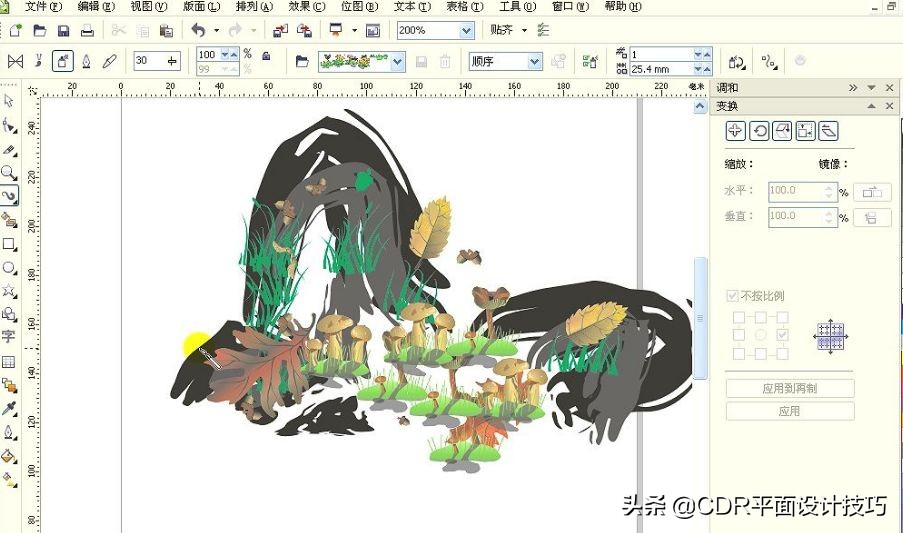Expand the undo history dropdown arrow
Viewport: 903px width, 533px height.
coord(217,30)
